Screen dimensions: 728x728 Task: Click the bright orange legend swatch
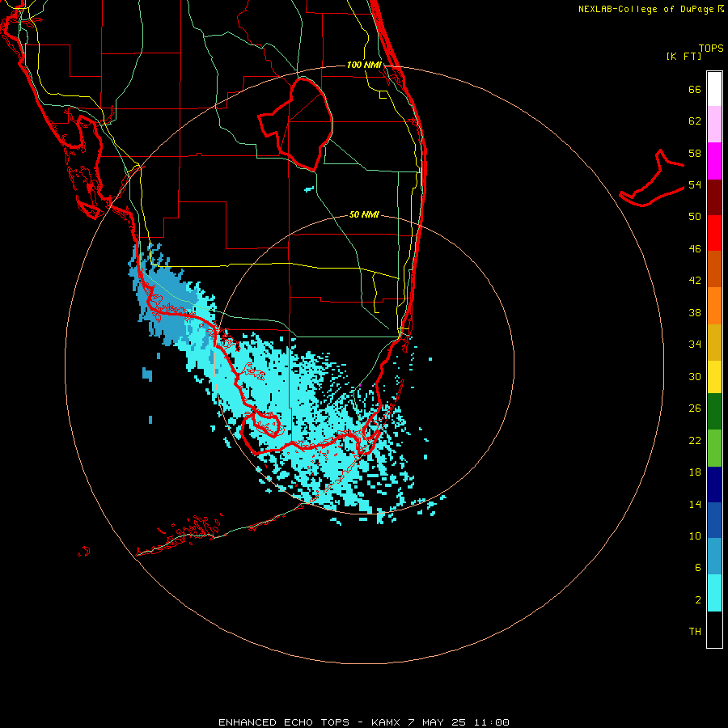coord(714,306)
